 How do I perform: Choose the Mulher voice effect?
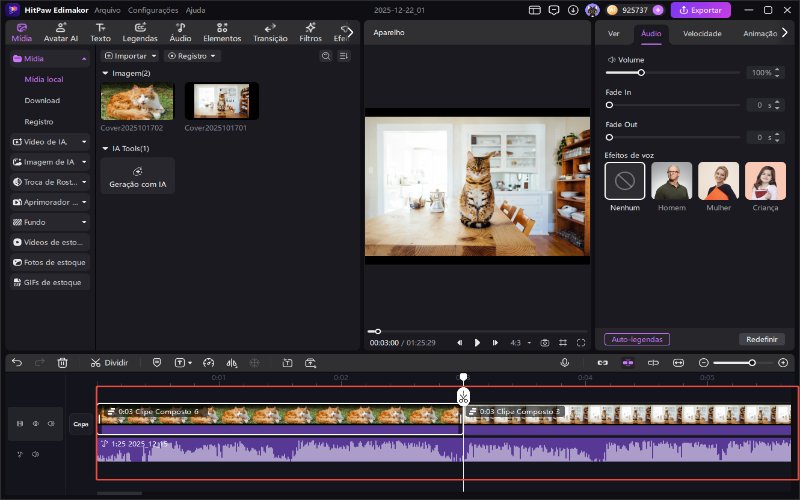coord(718,181)
